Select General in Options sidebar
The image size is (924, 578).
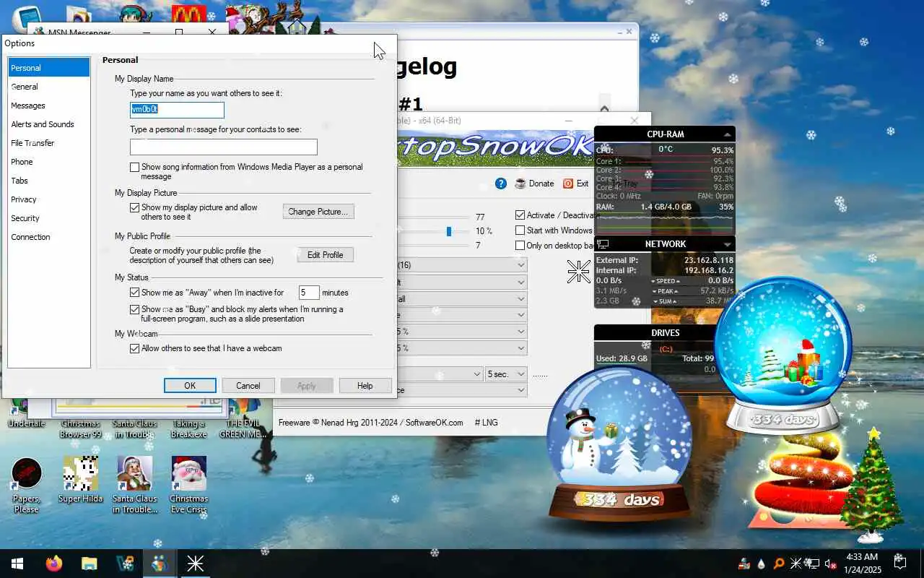click(x=49, y=87)
